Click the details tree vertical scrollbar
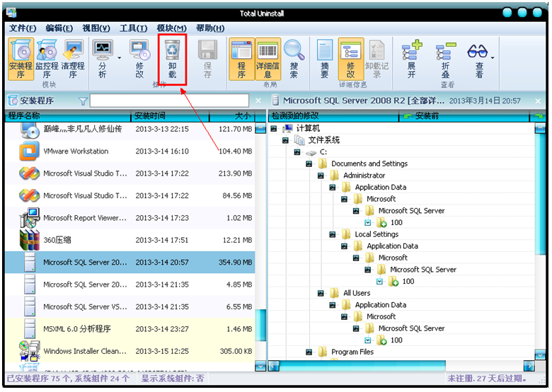 540,194
